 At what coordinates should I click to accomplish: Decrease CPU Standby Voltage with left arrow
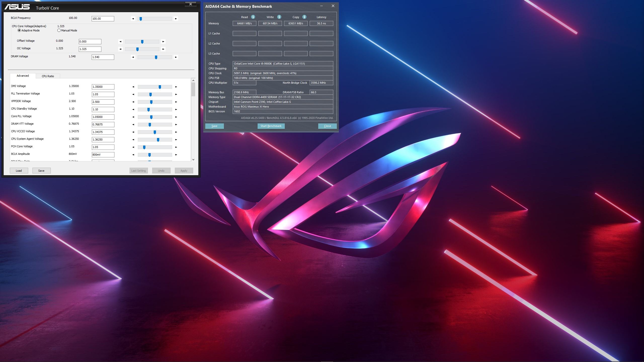[x=133, y=109]
